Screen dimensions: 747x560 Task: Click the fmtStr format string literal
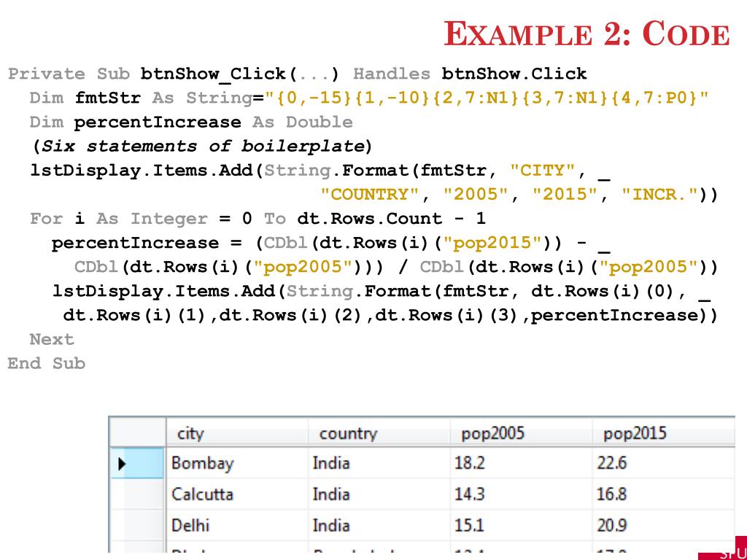[x=487, y=98]
